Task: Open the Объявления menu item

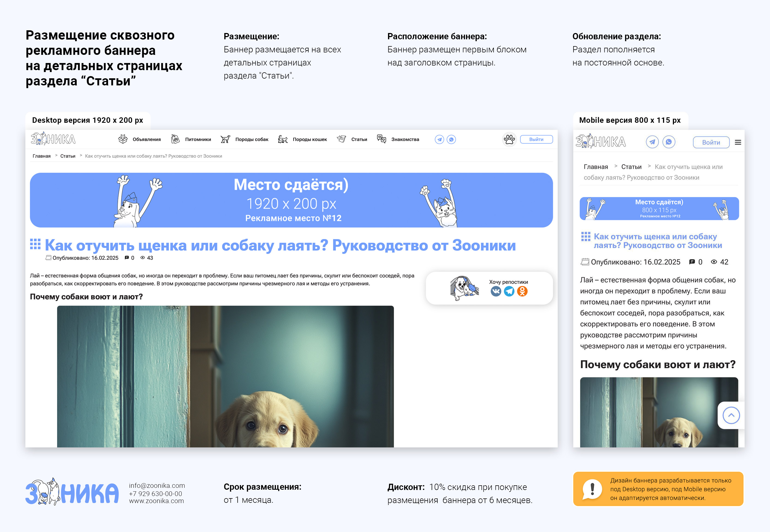Action: (146, 139)
